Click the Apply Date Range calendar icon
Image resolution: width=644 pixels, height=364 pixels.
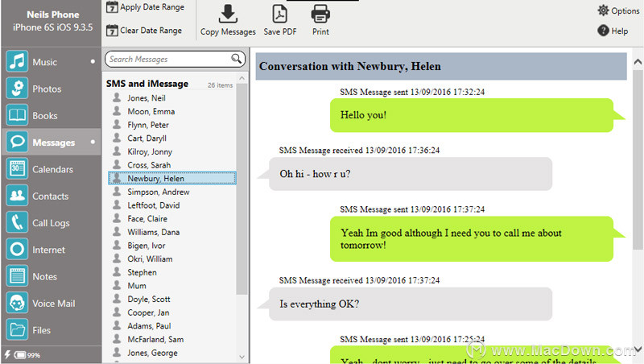[112, 7]
